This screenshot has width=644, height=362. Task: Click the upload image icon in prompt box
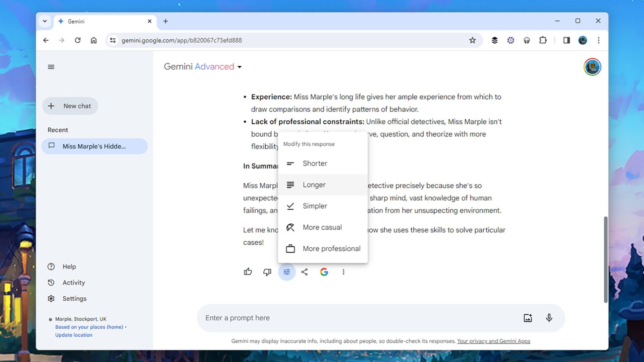(x=528, y=318)
